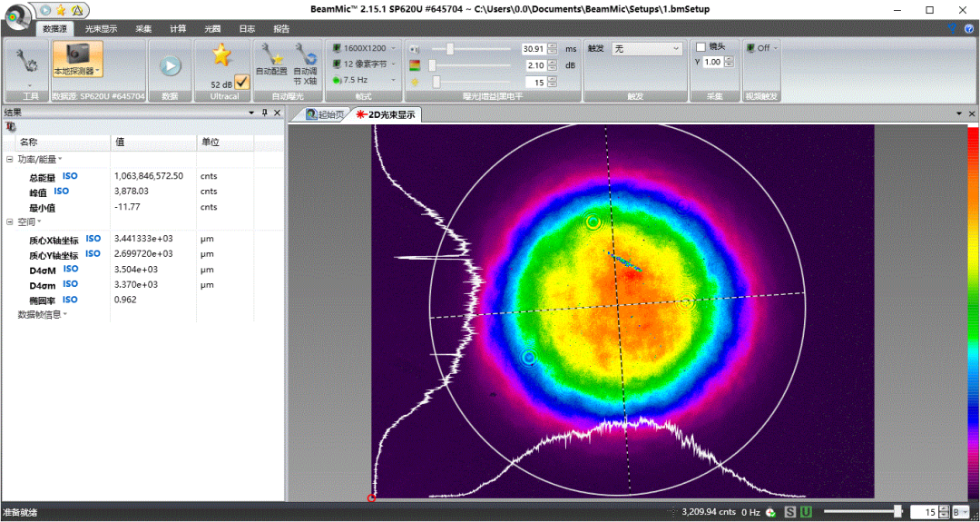Click the 单位 column header
The width and height of the screenshot is (980, 522).
point(226,143)
